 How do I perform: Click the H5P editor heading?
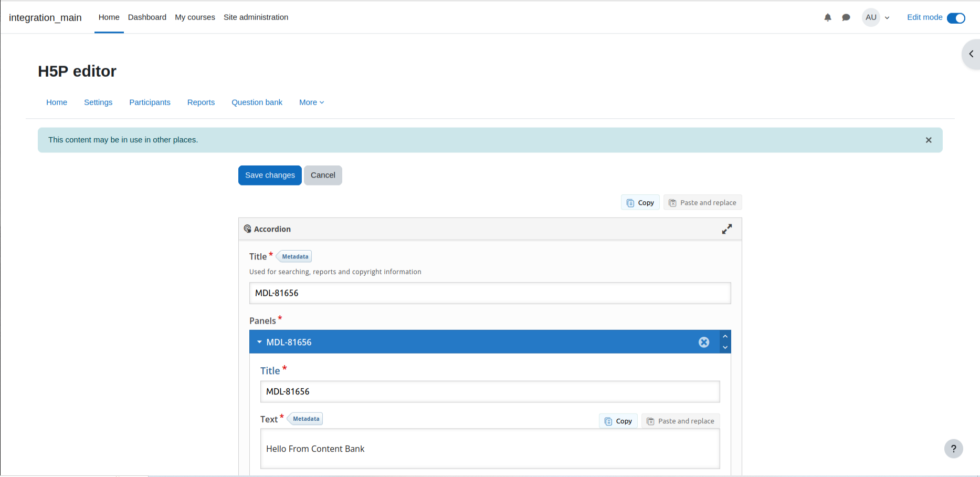(77, 71)
